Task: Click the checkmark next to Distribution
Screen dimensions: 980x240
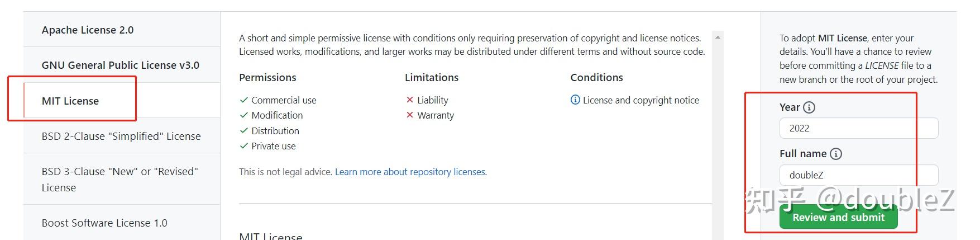Action: click(x=243, y=130)
